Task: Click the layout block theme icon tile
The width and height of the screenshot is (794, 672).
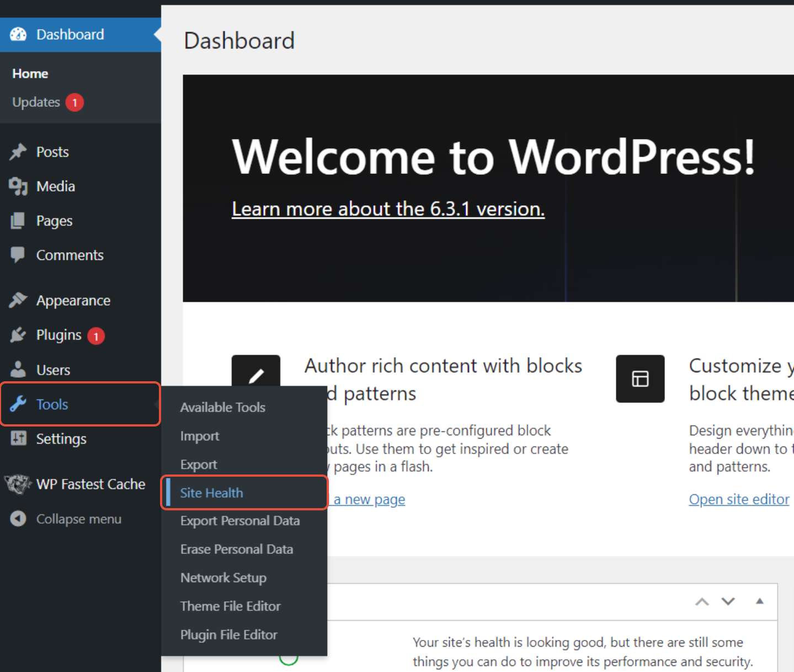Action: [x=640, y=378]
